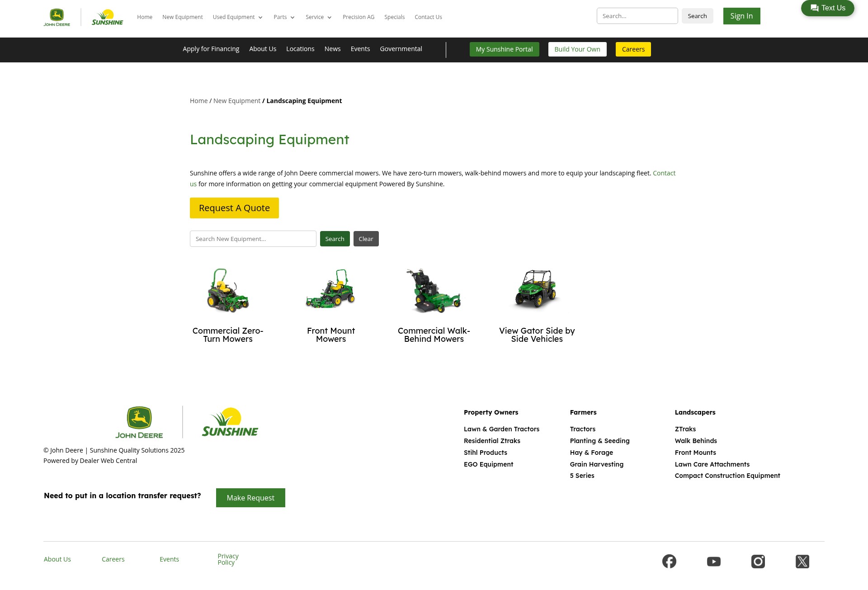Open Stihl Products footer link

[486, 453]
